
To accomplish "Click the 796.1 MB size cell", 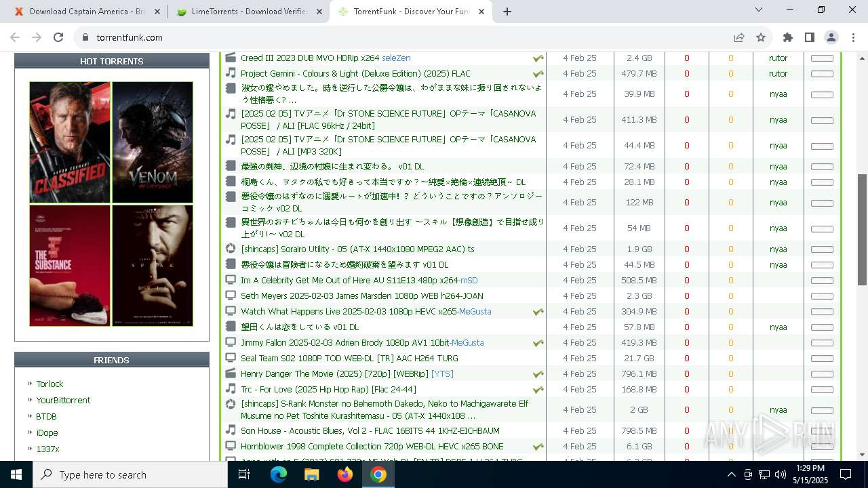I will click(x=639, y=374).
